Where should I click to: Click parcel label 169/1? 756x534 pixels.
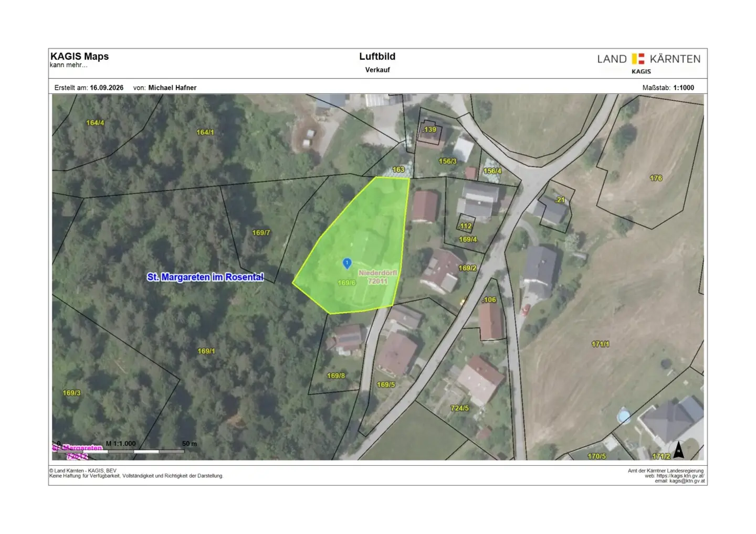pyautogui.click(x=206, y=351)
